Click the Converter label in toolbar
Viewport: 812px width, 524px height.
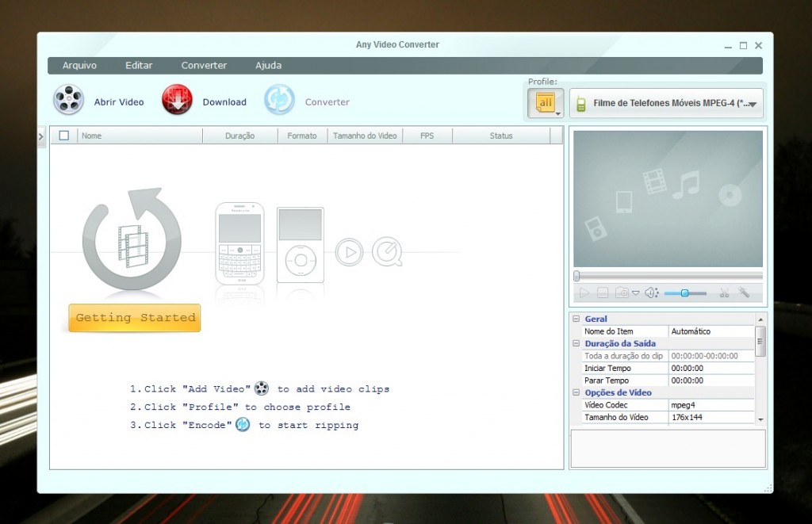[x=327, y=102]
